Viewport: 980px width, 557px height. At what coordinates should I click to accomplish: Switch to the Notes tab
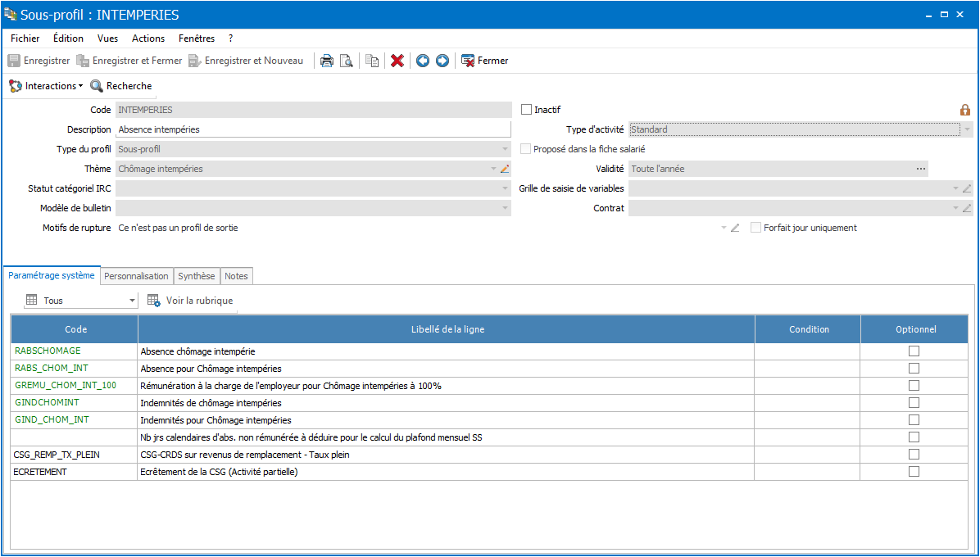[236, 276]
